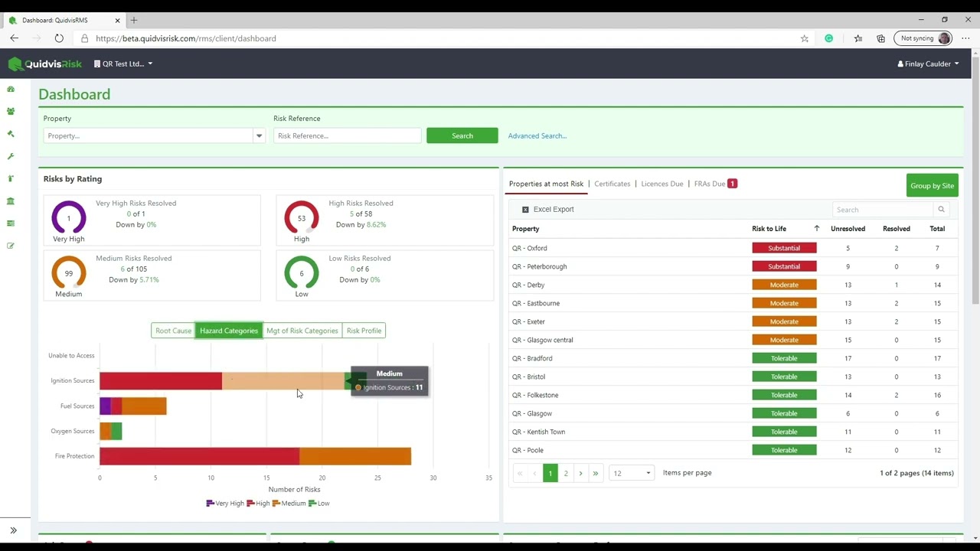Image resolution: width=980 pixels, height=551 pixels.
Task: Click Moderate badge for QR - Derby
Action: (x=784, y=285)
